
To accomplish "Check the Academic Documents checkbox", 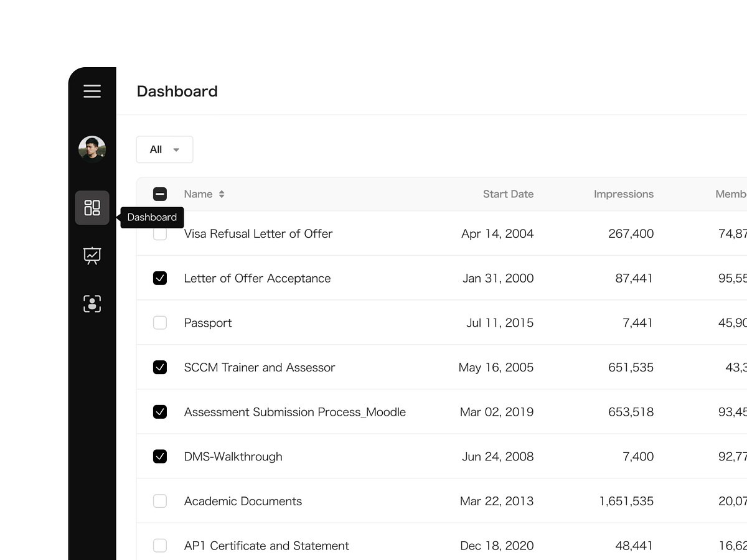I will tap(160, 501).
